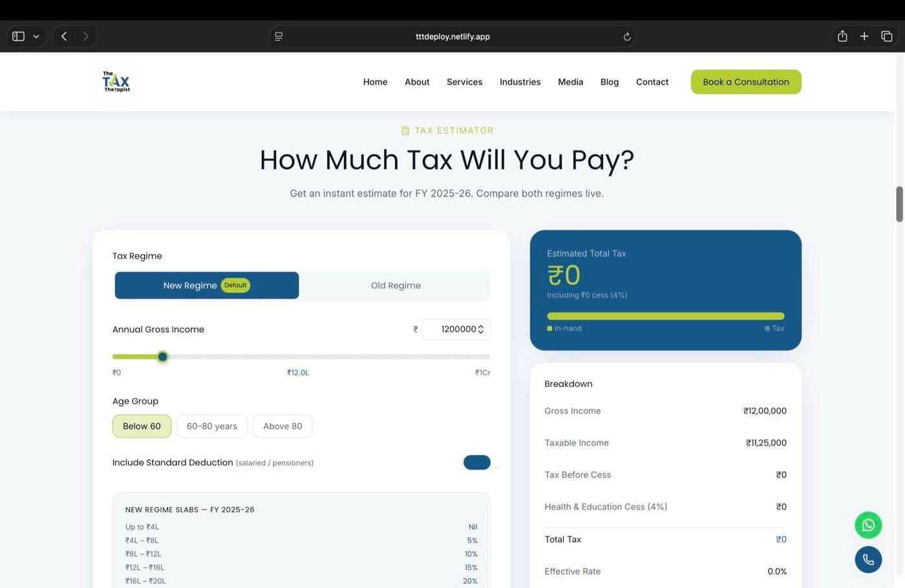Open the Media nav item

pyautogui.click(x=570, y=82)
